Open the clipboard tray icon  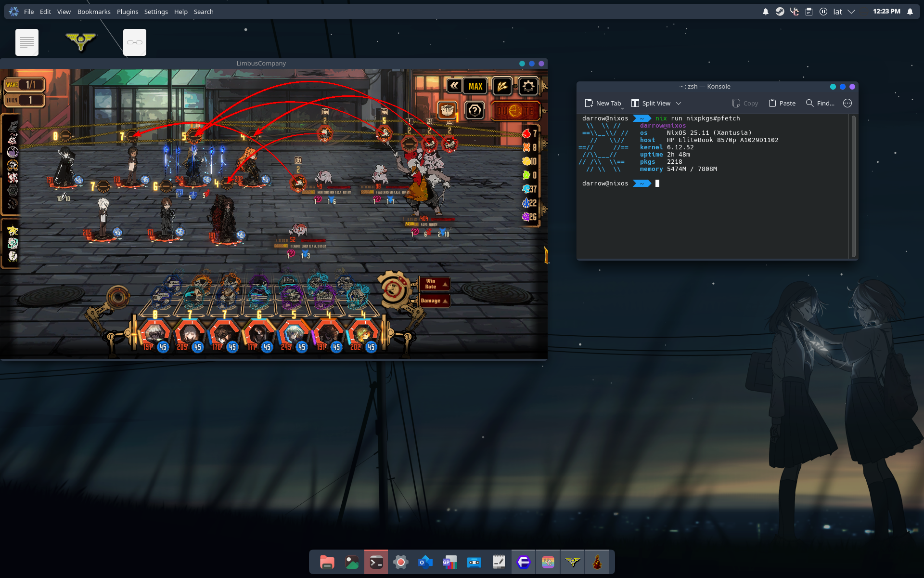pyautogui.click(x=809, y=12)
